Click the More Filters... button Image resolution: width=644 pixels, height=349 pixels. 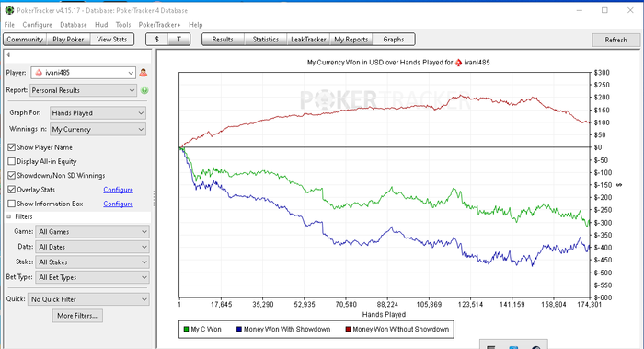[77, 316]
